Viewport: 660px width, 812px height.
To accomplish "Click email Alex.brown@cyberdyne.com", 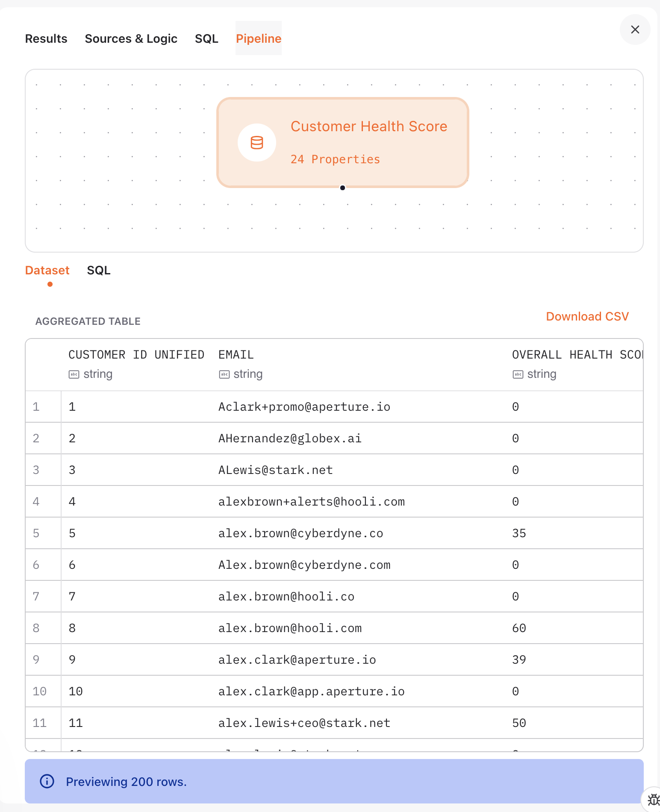I will tap(304, 565).
